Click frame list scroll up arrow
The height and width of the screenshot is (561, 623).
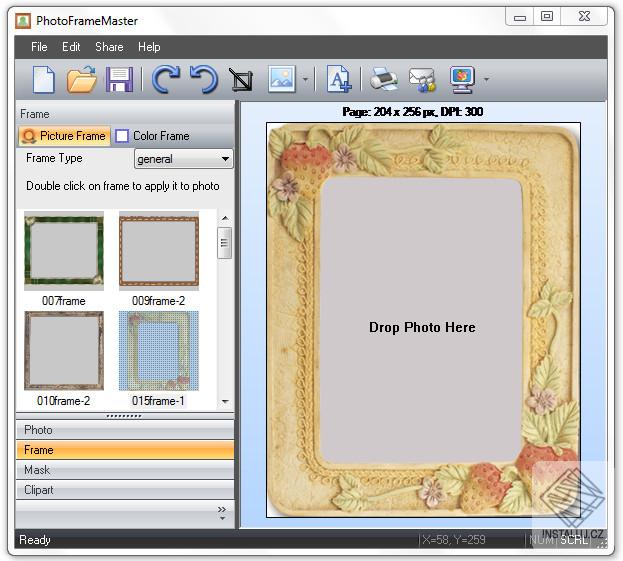[225, 218]
